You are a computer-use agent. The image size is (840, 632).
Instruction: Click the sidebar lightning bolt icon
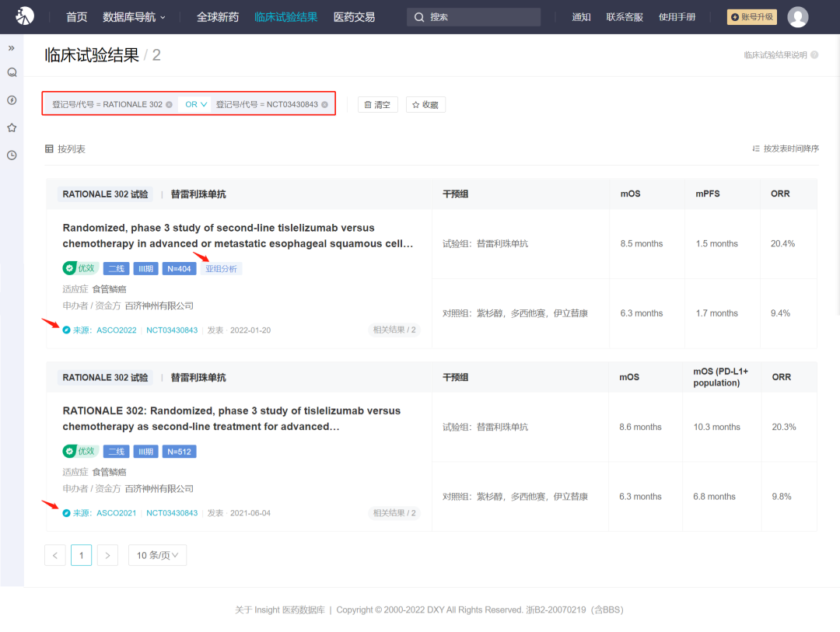[12, 100]
